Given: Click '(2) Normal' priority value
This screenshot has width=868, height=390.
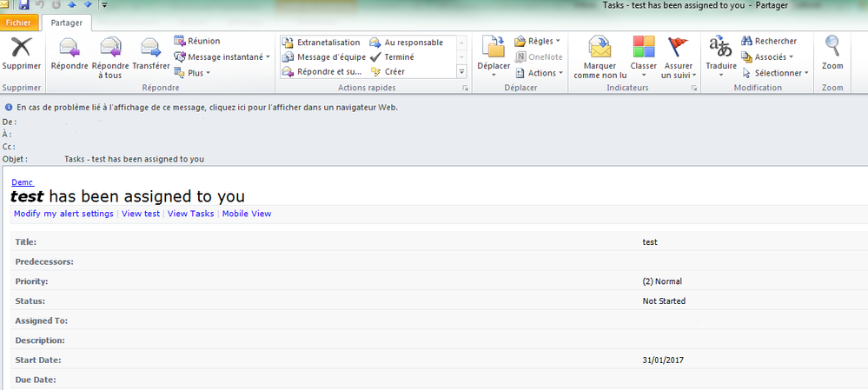Looking at the screenshot, I should click(662, 281).
